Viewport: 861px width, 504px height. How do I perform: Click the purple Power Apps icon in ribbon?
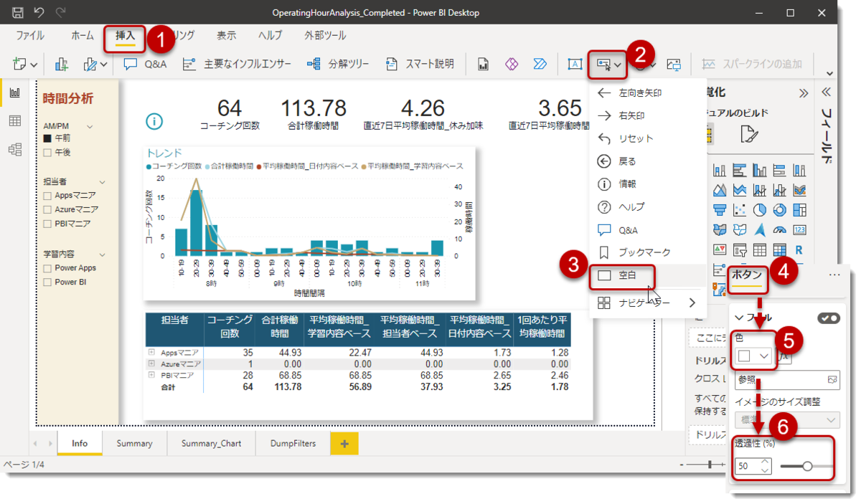pyautogui.click(x=512, y=65)
